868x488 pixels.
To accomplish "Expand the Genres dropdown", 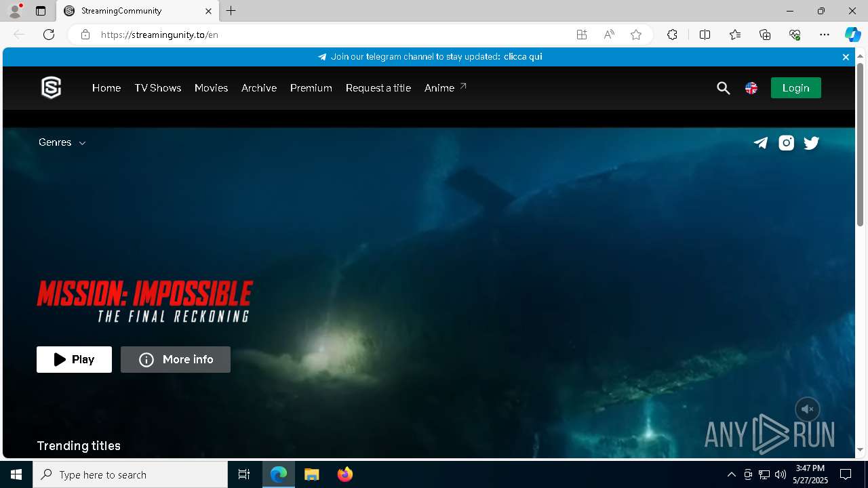I will coord(62,142).
